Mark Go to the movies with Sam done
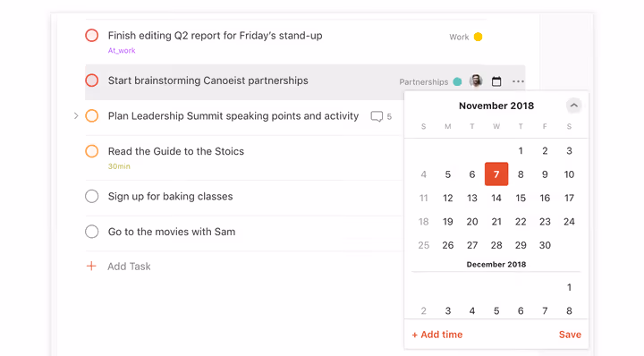644x356 pixels. 91,232
